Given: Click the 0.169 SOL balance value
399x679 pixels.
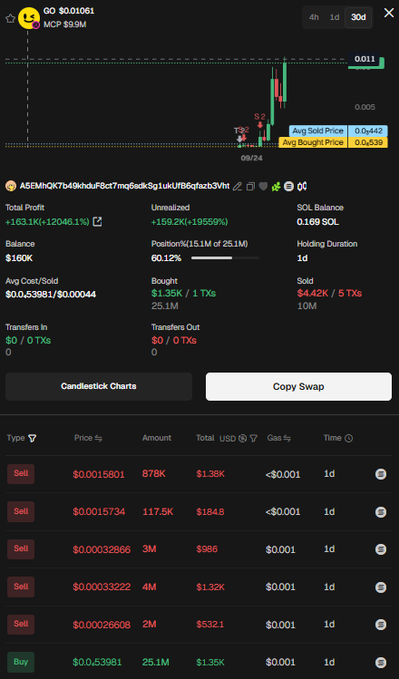Looking at the screenshot, I should [x=318, y=222].
